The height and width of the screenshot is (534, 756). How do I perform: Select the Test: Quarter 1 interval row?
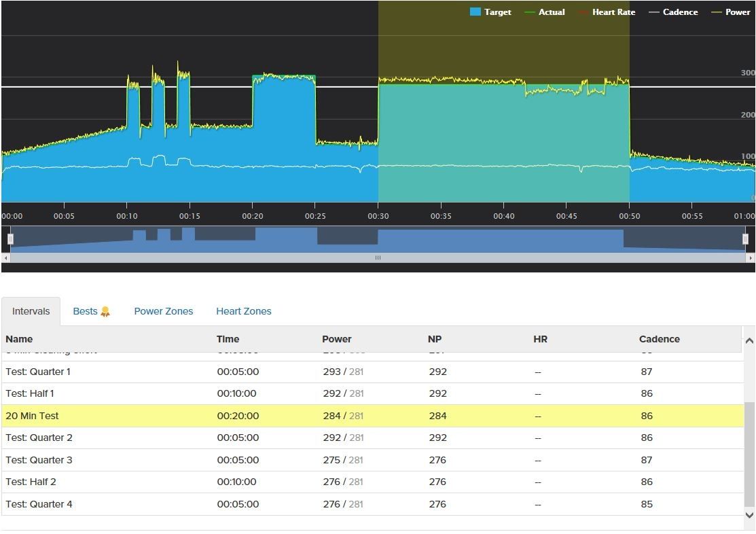(373, 372)
